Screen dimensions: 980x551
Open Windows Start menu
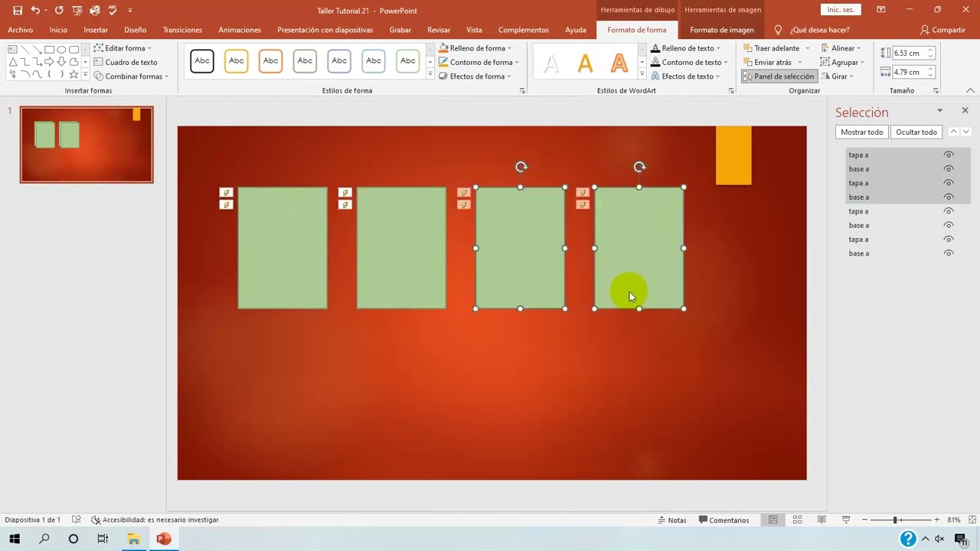tap(15, 539)
